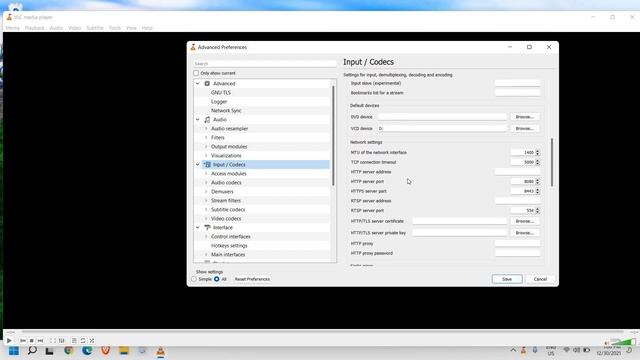
Task: Open the Windows Start menu
Action: pos(14,351)
